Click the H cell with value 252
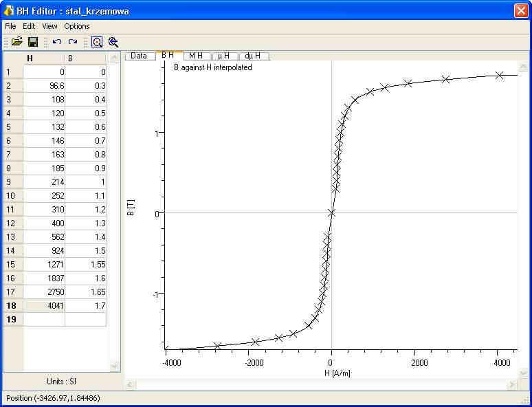Screen dimensions: 532x407 (44, 196)
